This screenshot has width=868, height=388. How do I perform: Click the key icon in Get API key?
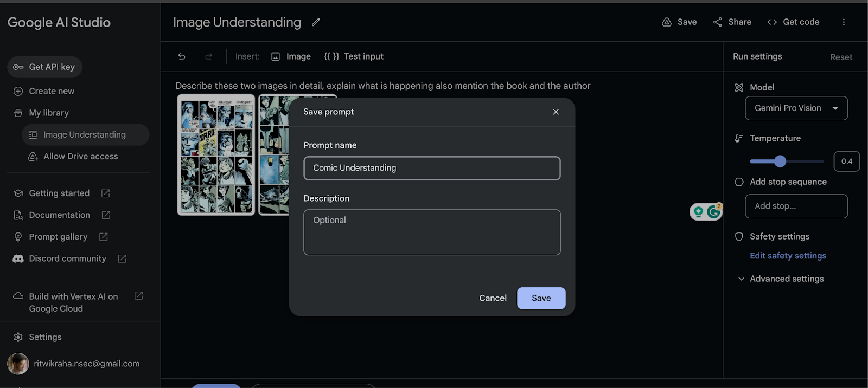point(18,67)
